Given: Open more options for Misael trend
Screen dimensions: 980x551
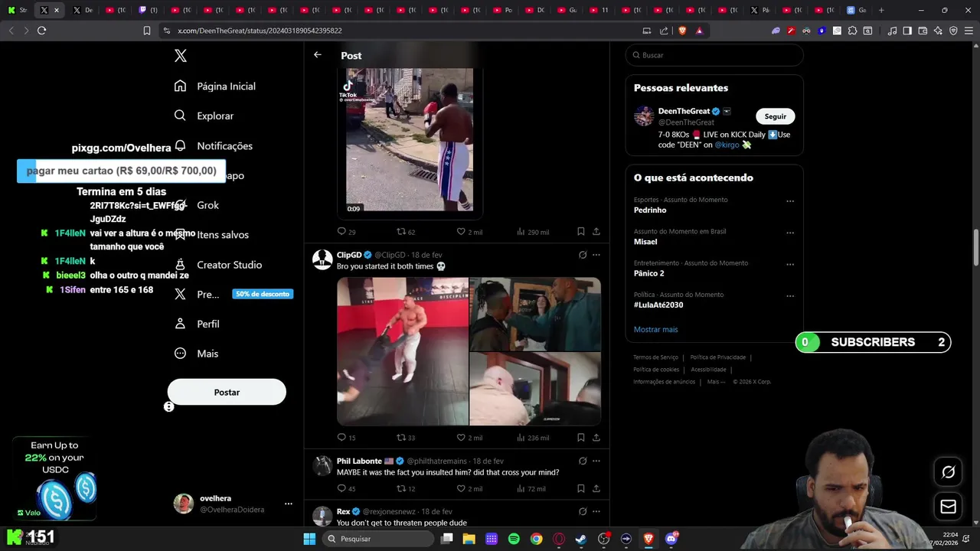Looking at the screenshot, I should [x=790, y=233].
